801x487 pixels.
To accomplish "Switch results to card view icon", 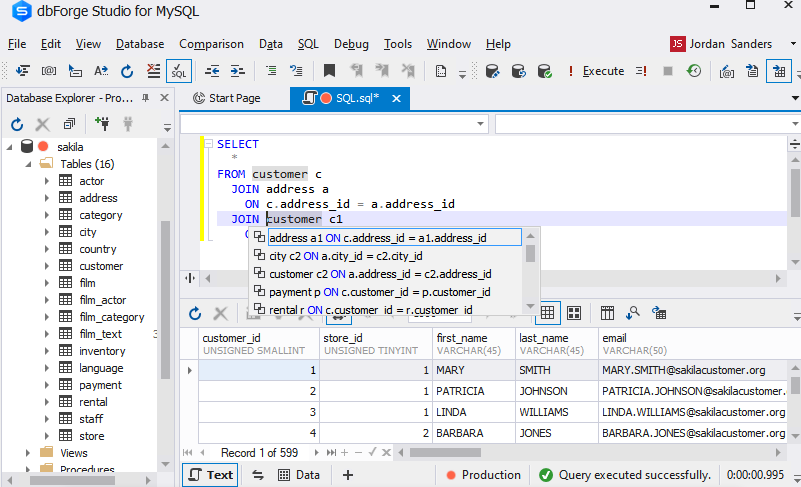I will (574, 313).
